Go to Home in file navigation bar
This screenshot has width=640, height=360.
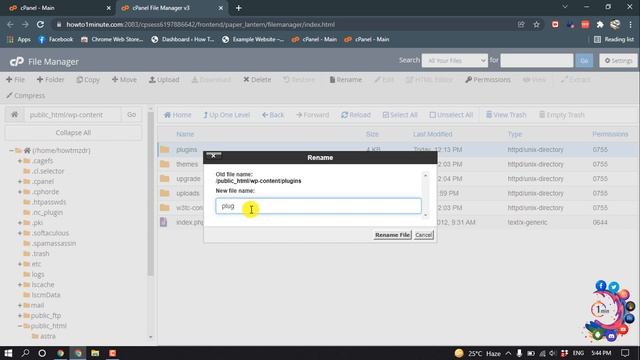(178, 115)
